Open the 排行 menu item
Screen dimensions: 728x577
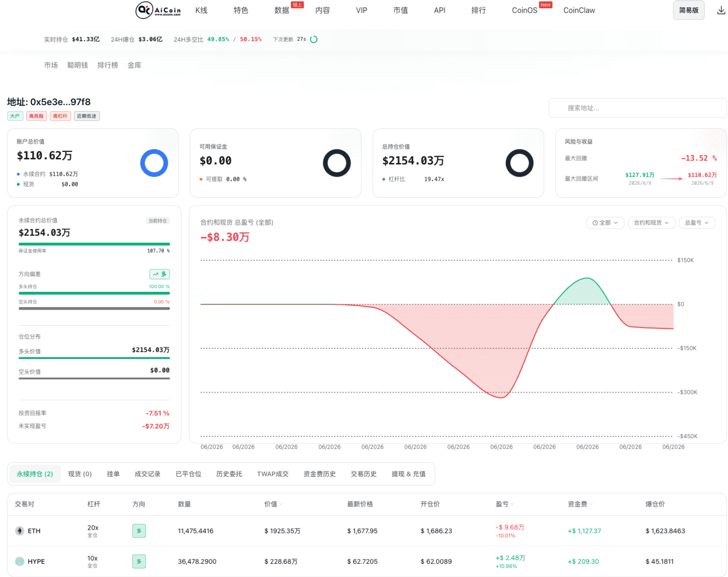(479, 10)
